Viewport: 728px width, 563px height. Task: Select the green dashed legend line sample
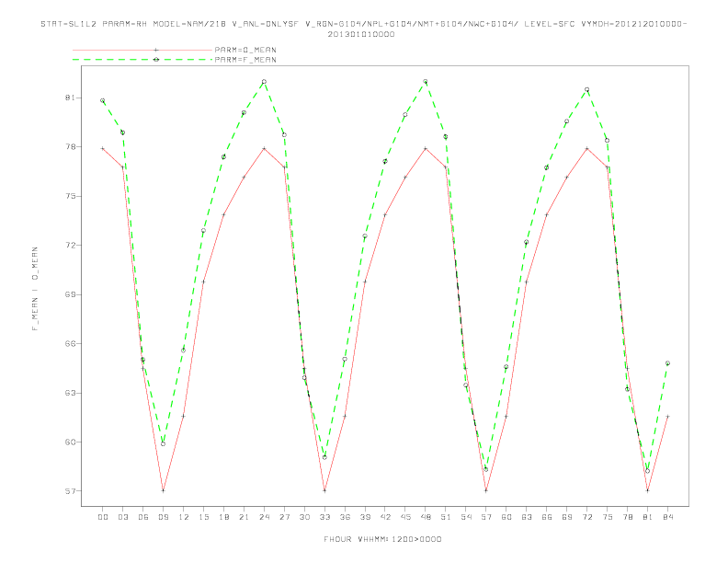pyautogui.click(x=142, y=60)
